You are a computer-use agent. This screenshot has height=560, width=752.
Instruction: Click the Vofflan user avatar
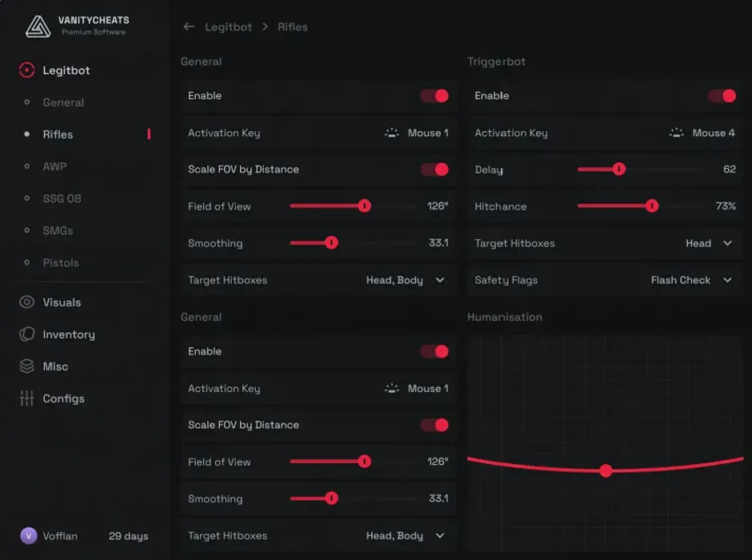[x=29, y=535]
